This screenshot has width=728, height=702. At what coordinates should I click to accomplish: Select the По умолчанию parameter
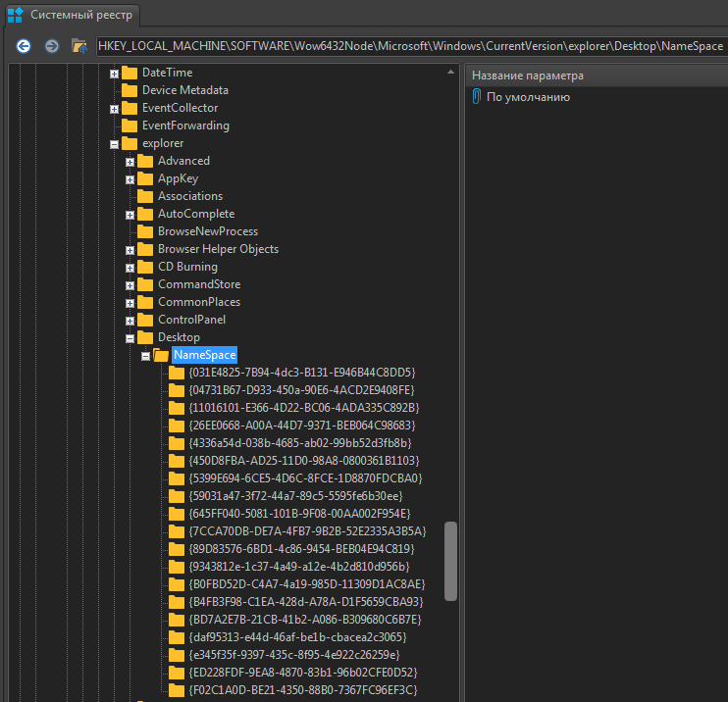[528, 97]
